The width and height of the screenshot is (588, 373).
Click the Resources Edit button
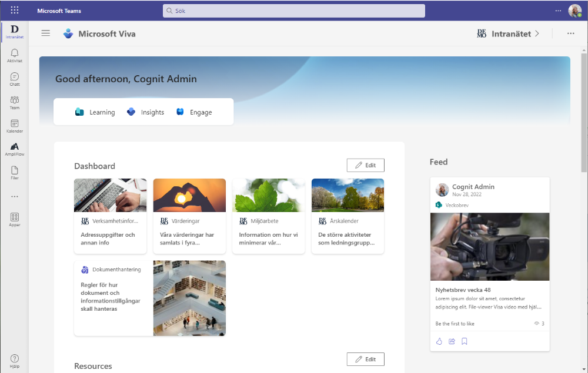pyautogui.click(x=365, y=359)
